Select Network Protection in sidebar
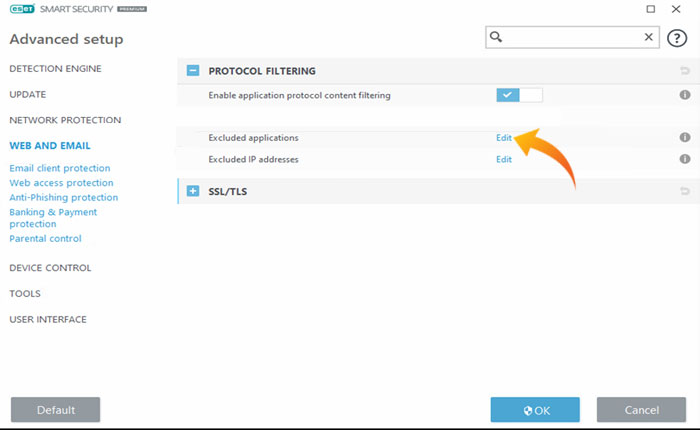700x430 pixels. tap(65, 120)
